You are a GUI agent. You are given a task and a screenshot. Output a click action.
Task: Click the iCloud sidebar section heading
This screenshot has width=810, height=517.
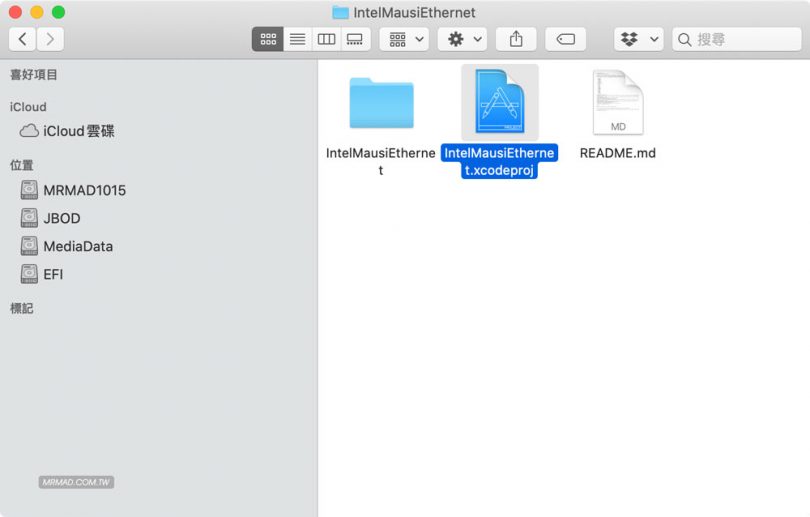pos(28,107)
